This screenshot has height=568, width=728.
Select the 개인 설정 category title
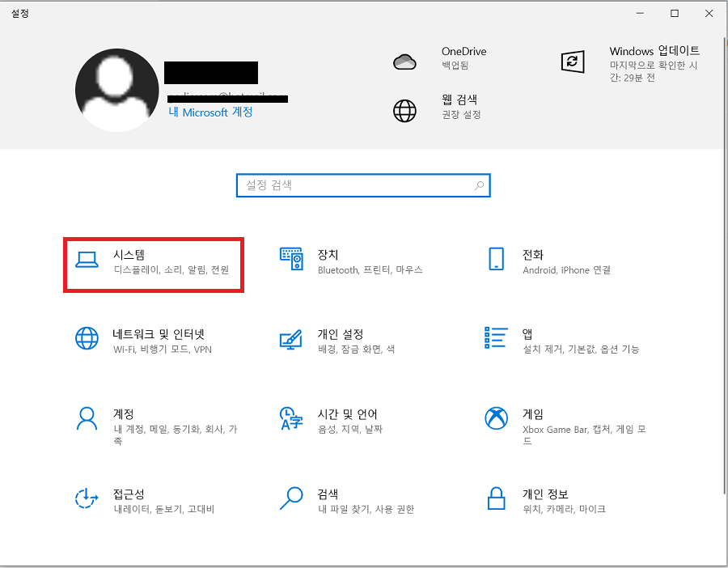(x=341, y=334)
